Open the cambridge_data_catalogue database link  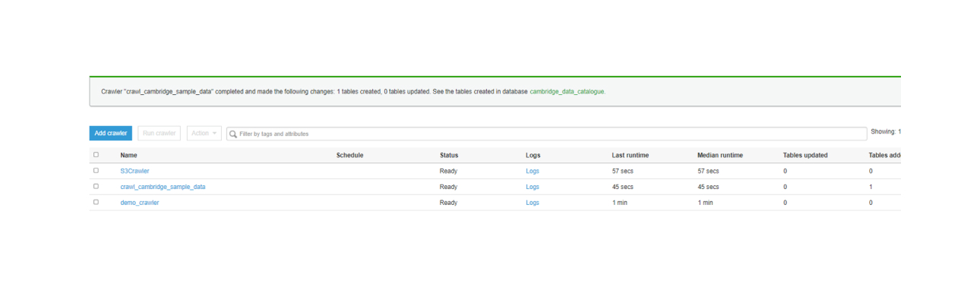(567, 91)
